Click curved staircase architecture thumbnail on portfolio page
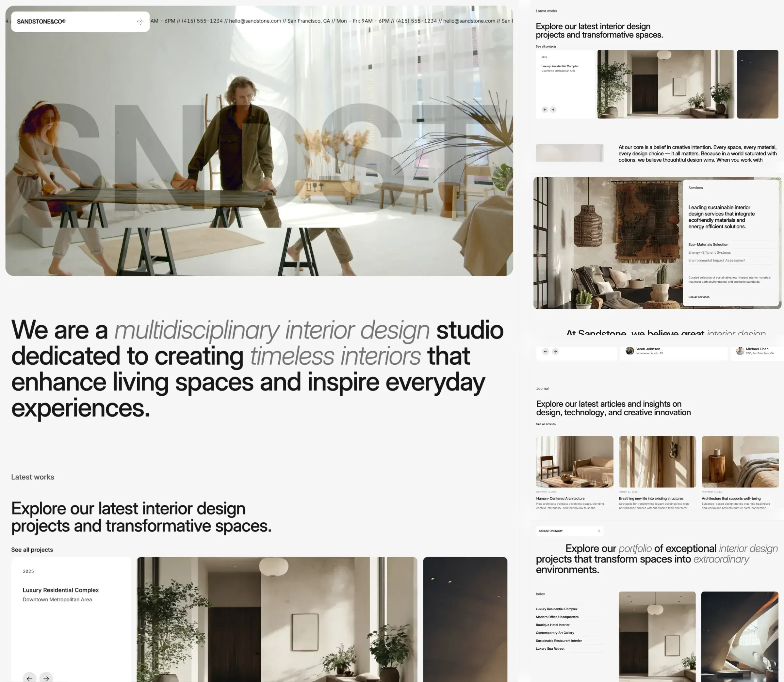Screen dimensions: 784x682 (740, 636)
